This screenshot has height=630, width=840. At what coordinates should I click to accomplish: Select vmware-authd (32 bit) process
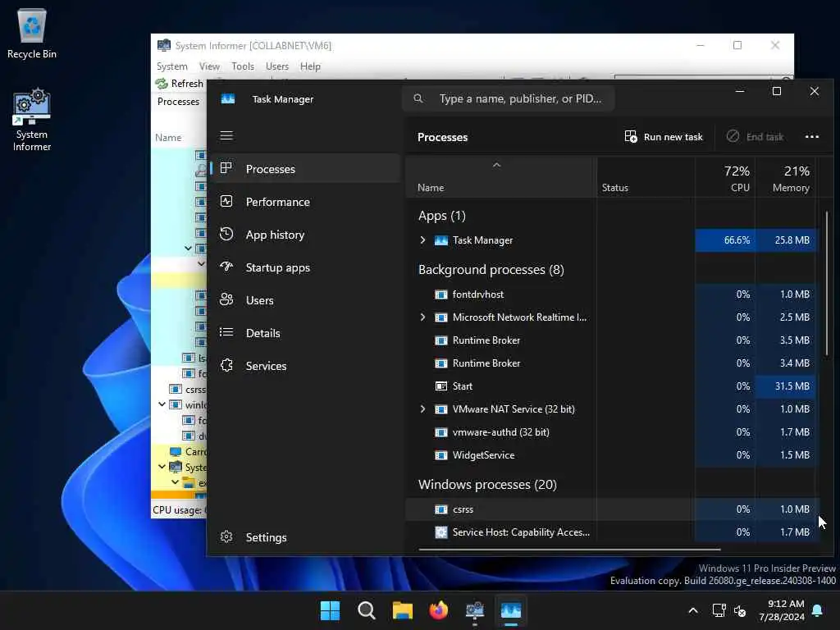tap(610, 432)
